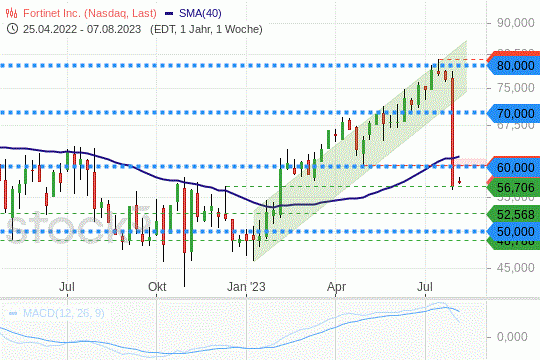
Task: Click the 'Apr' time axis label
Action: (336, 287)
